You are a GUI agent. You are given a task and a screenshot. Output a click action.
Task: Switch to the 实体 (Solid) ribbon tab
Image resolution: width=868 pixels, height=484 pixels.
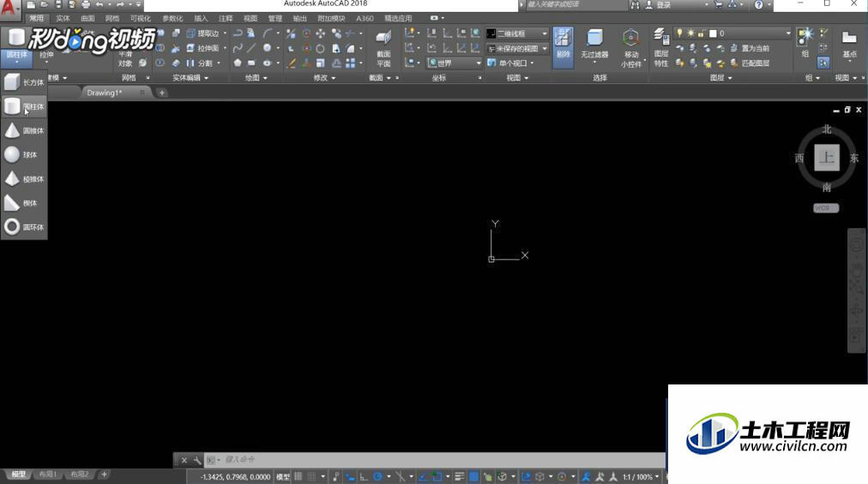pyautogui.click(x=63, y=18)
